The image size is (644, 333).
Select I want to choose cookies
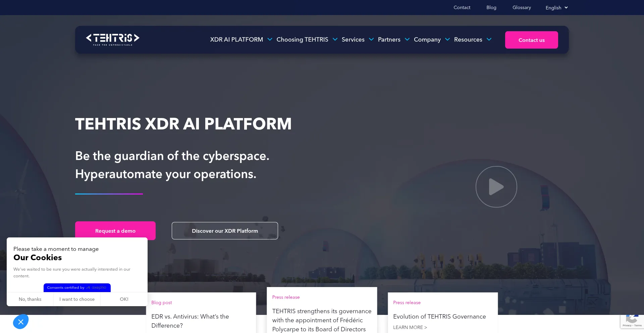click(77, 299)
